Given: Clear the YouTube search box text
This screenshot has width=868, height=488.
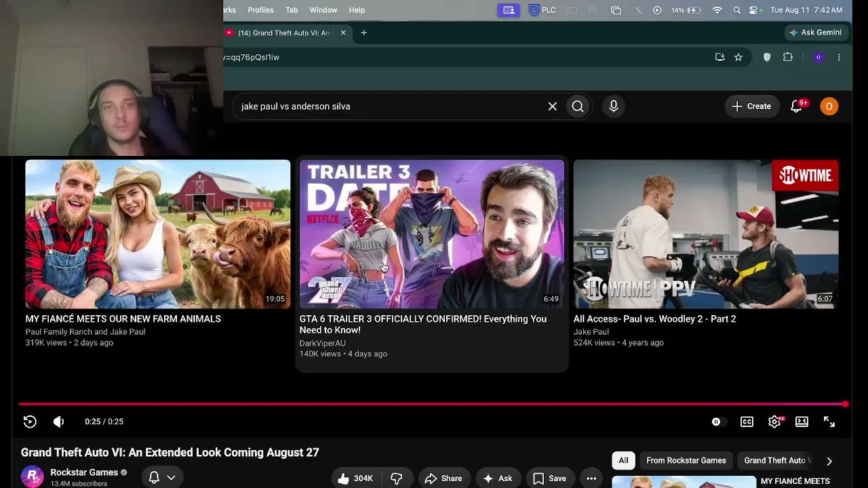Looking at the screenshot, I should 553,106.
